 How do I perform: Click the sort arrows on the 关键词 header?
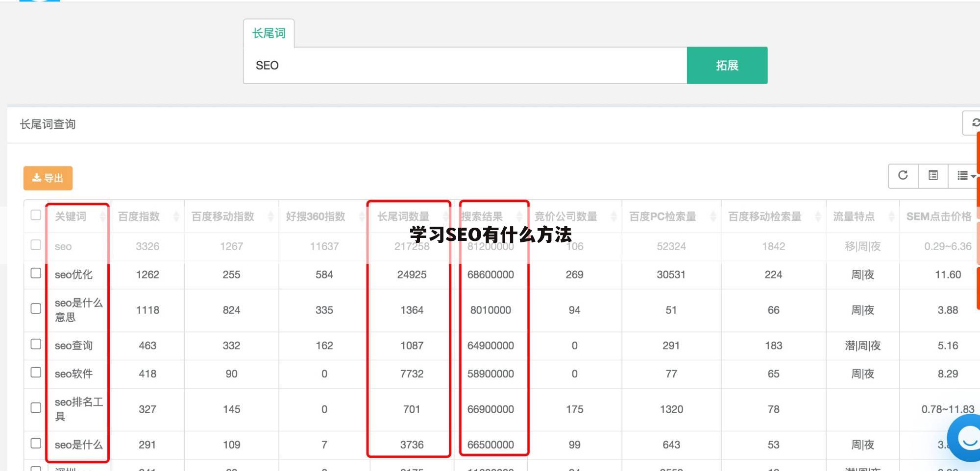coord(103,216)
